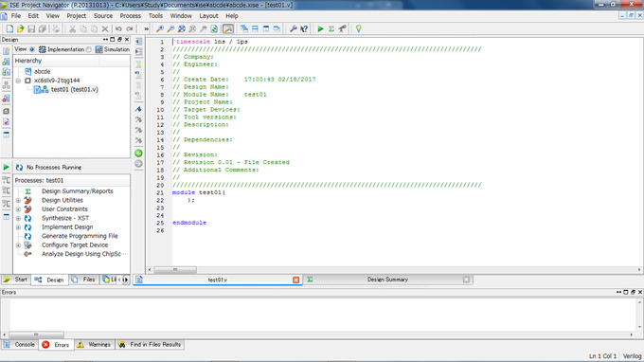The width and height of the screenshot is (644, 362).
Task: Expand the Configure Target Device process
Action: coord(19,245)
